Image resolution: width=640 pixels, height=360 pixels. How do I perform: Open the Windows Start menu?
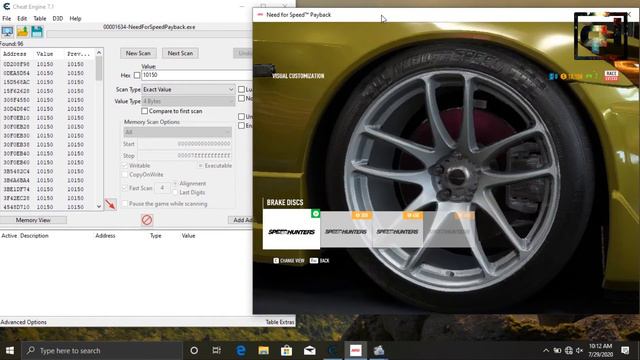click(x=10, y=350)
